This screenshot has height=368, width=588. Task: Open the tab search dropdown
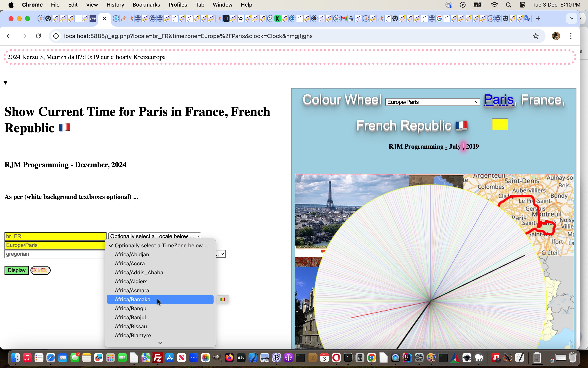point(571,18)
